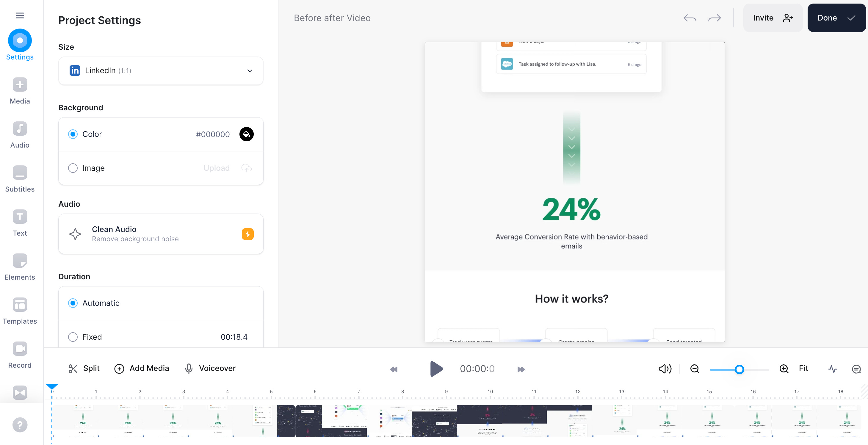Click the Clean Audio sparkle icon
Viewport: 868px width, 445px height.
click(75, 234)
